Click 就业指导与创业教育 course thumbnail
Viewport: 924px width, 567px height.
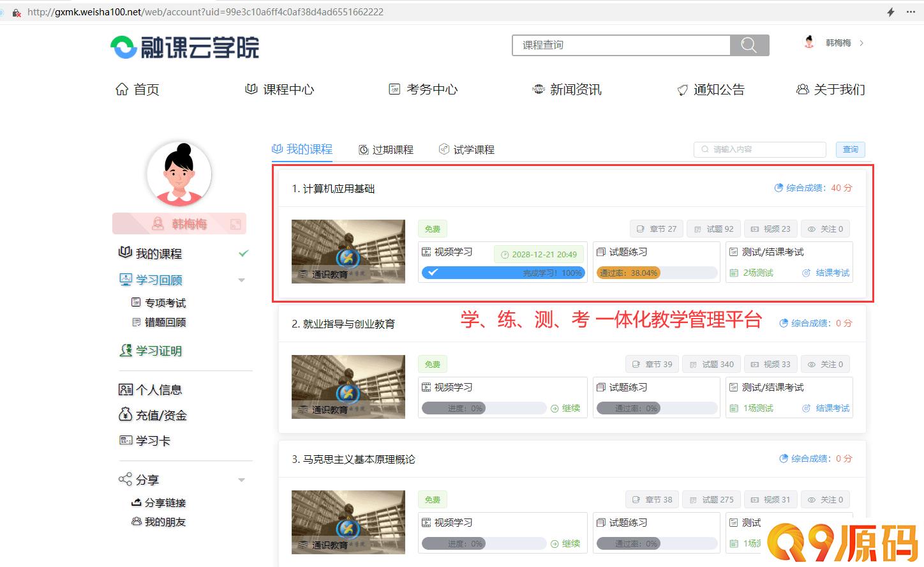point(348,387)
